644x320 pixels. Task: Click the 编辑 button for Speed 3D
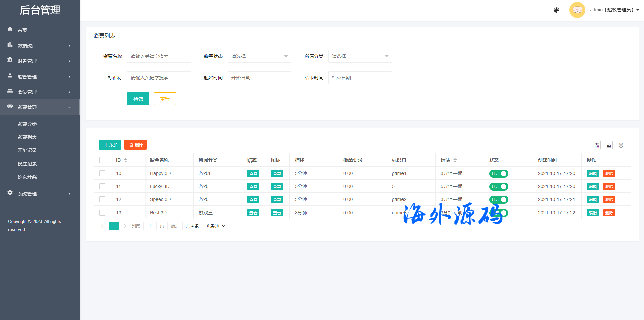pyautogui.click(x=592, y=200)
